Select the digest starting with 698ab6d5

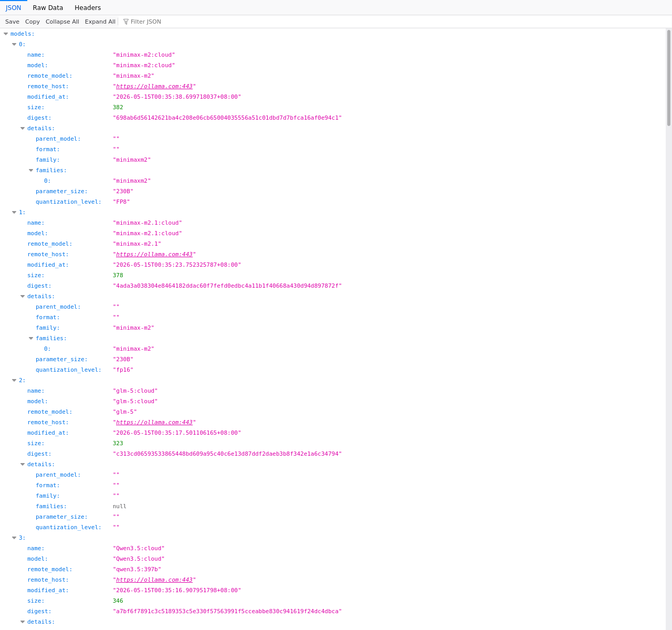coord(227,118)
